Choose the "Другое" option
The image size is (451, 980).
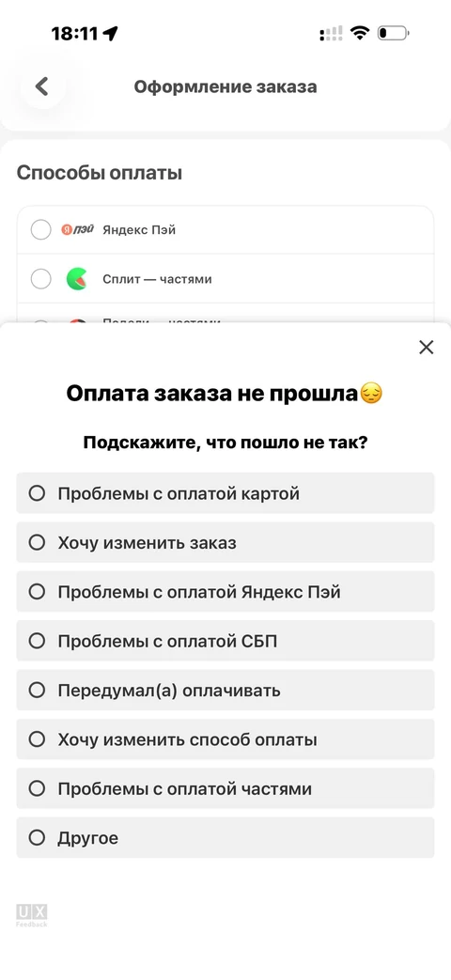click(225, 837)
